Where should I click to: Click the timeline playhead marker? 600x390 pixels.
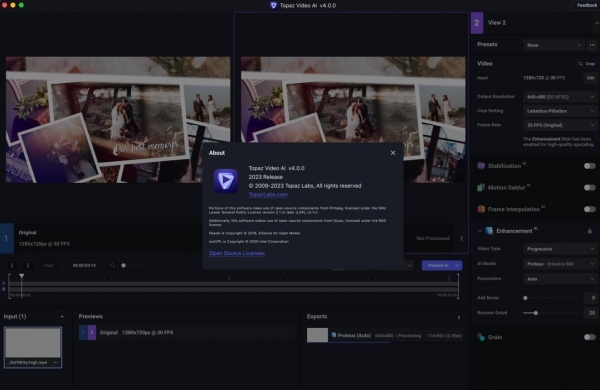(21, 276)
